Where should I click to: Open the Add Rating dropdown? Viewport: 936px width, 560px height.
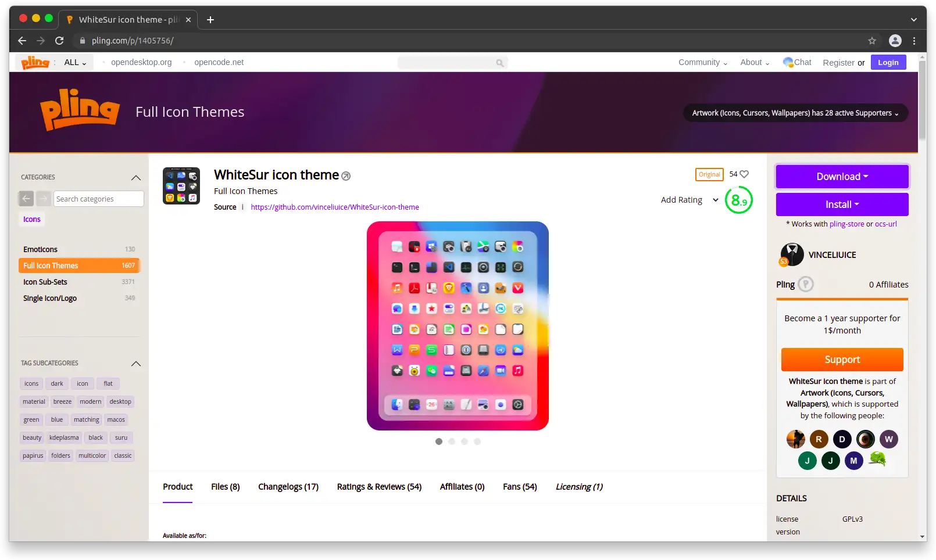click(x=690, y=200)
